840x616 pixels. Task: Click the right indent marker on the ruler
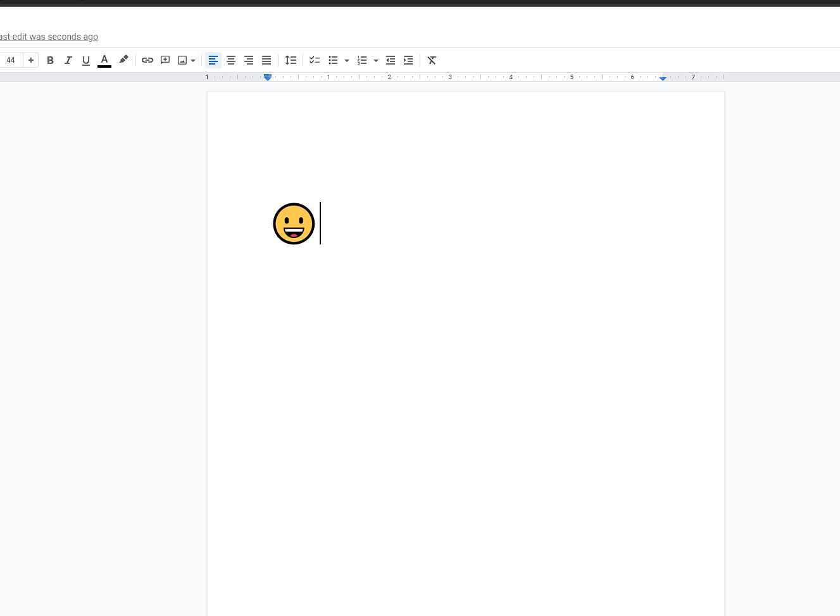click(x=663, y=78)
